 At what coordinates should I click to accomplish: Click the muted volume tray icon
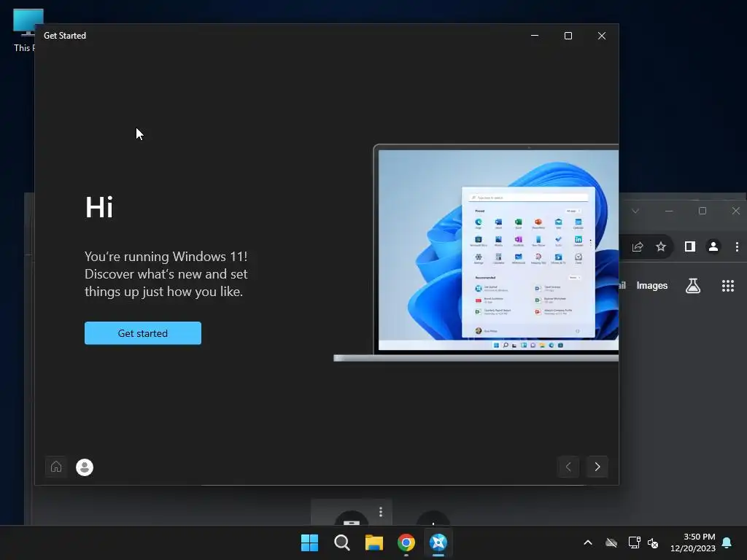653,542
